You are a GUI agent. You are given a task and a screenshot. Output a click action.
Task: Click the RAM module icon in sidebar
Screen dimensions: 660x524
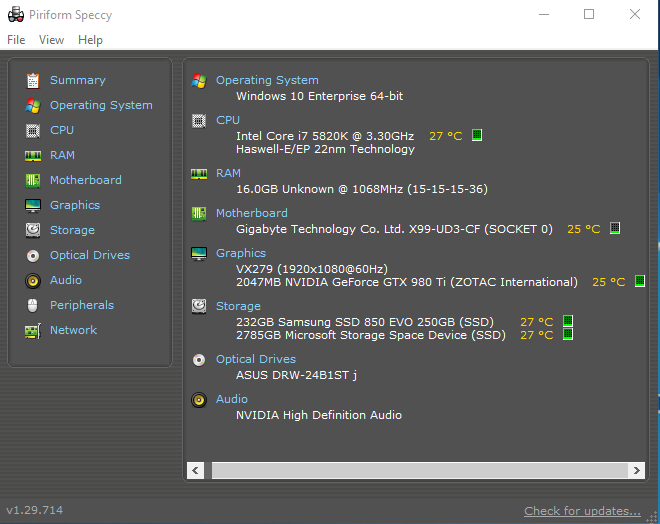click(x=32, y=155)
